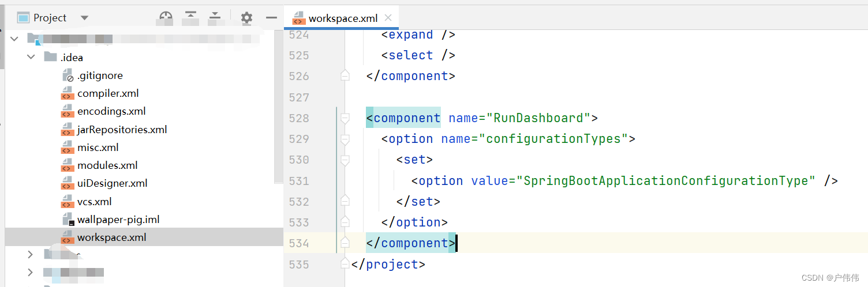
Task: Open modules.xml file
Action: 107,165
